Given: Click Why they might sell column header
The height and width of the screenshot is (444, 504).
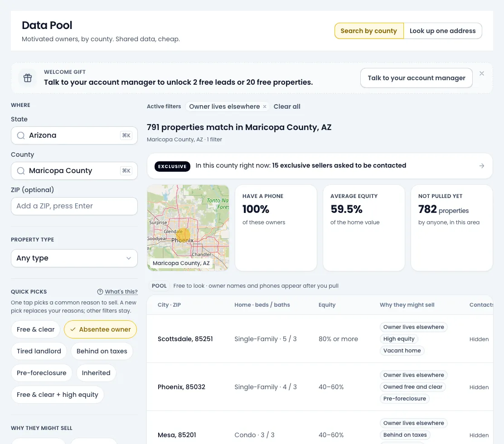Looking at the screenshot, I should (407, 304).
